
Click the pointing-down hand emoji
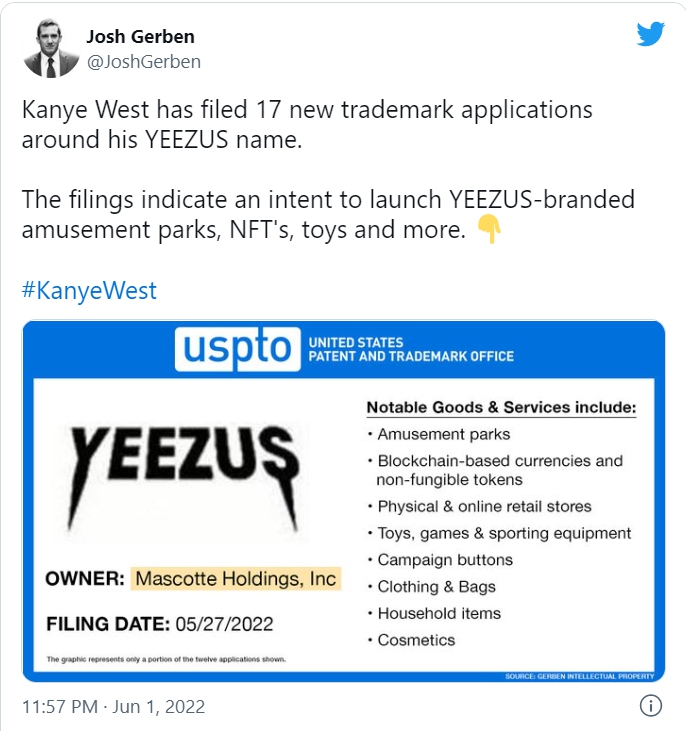coord(489,230)
